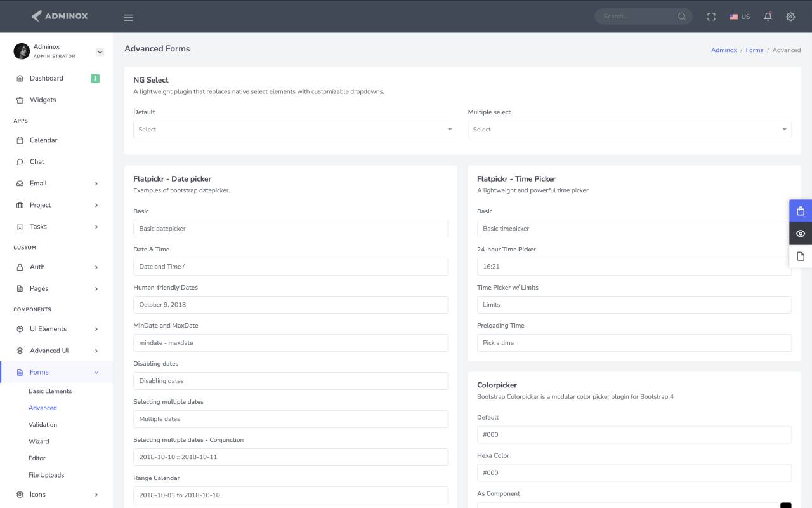This screenshot has height=508, width=812.
Task: Click the Adminox breadcrumb link
Action: [724, 50]
